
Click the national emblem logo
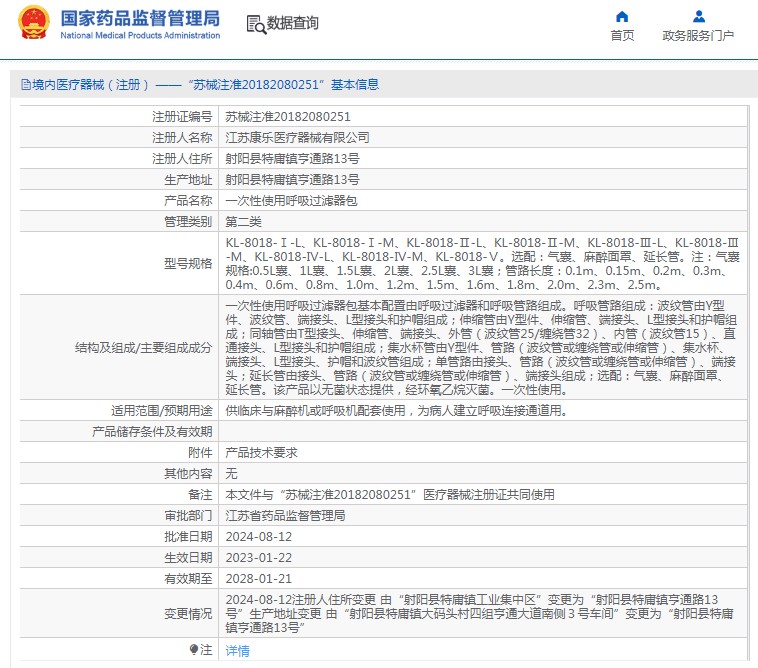[x=34, y=22]
